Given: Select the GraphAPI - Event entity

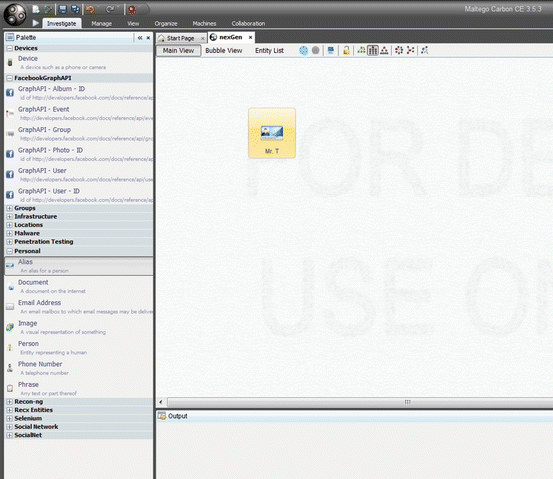Looking at the screenshot, I should [79, 113].
